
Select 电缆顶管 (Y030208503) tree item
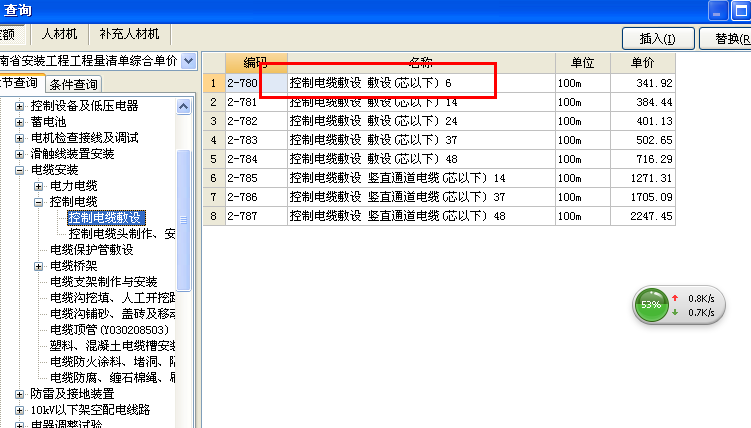pos(109,330)
